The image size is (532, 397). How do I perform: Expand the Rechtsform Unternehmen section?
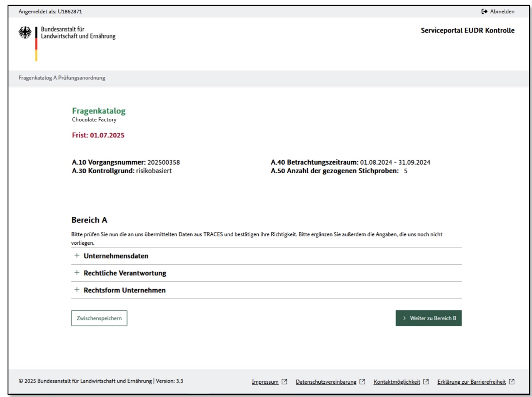[266, 290]
